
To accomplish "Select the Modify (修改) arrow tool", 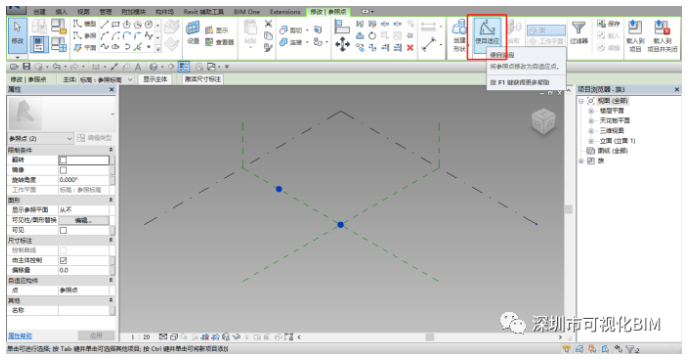I will coord(17,32).
